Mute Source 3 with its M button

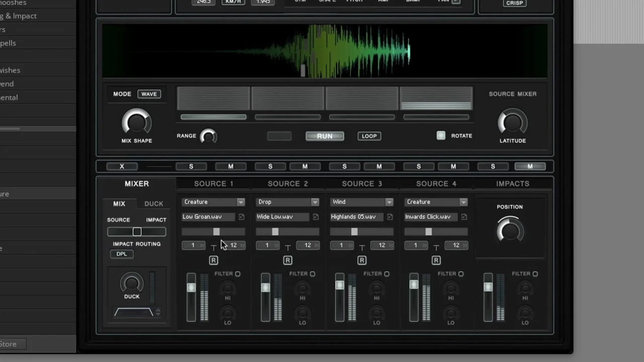tap(379, 166)
